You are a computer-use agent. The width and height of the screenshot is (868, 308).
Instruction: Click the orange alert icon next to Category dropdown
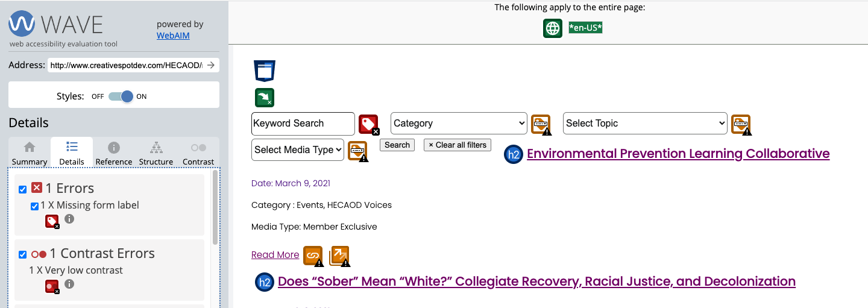pos(541,125)
